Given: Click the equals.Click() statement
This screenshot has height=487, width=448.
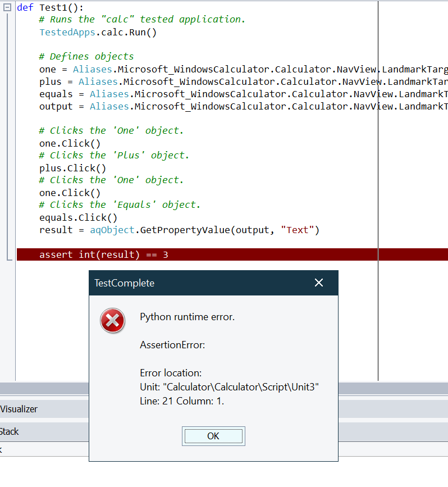Looking at the screenshot, I should pyautogui.click(x=78, y=218).
